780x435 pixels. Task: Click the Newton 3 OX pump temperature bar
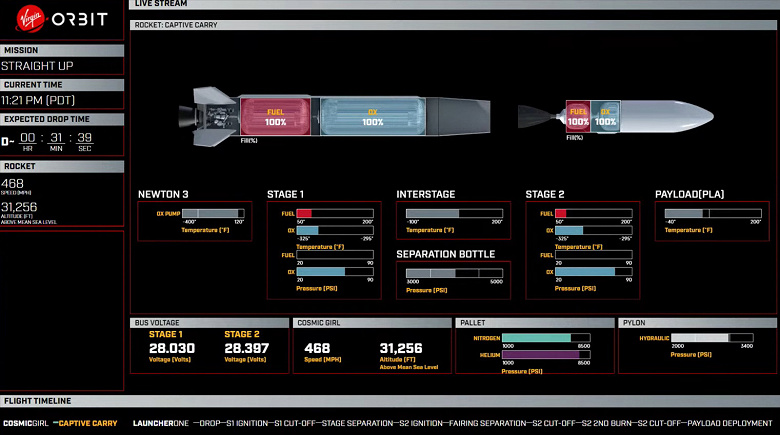point(213,214)
